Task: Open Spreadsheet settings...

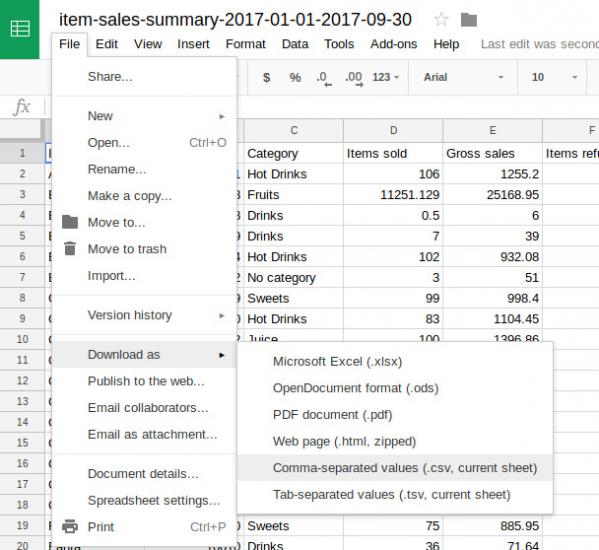Action: click(x=144, y=501)
